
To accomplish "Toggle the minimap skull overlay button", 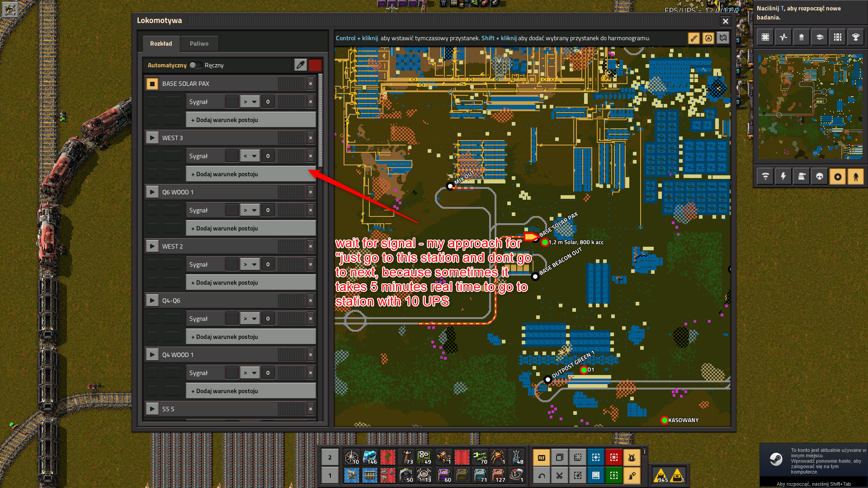I will tap(820, 177).
